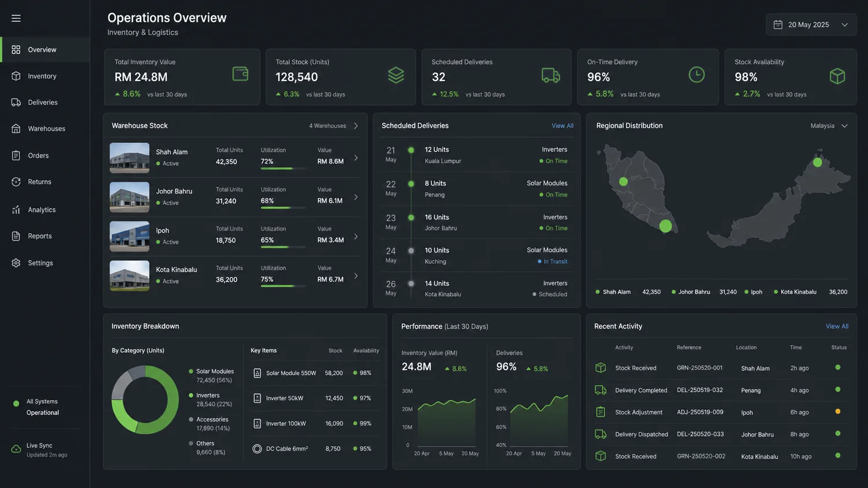Click the box icon for GRN-250520-002 activity

pos(601,456)
